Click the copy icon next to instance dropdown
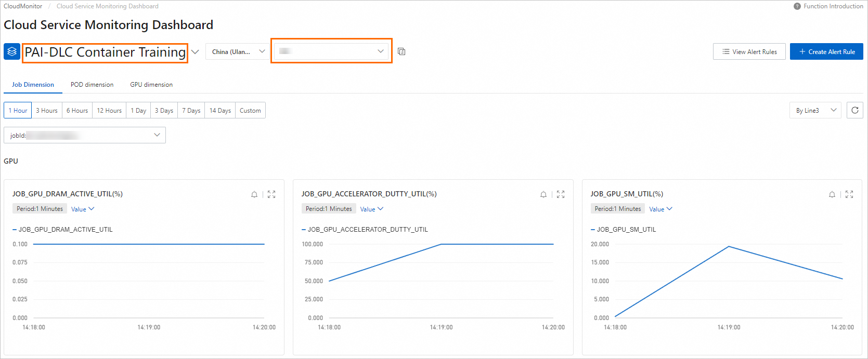 click(x=401, y=51)
